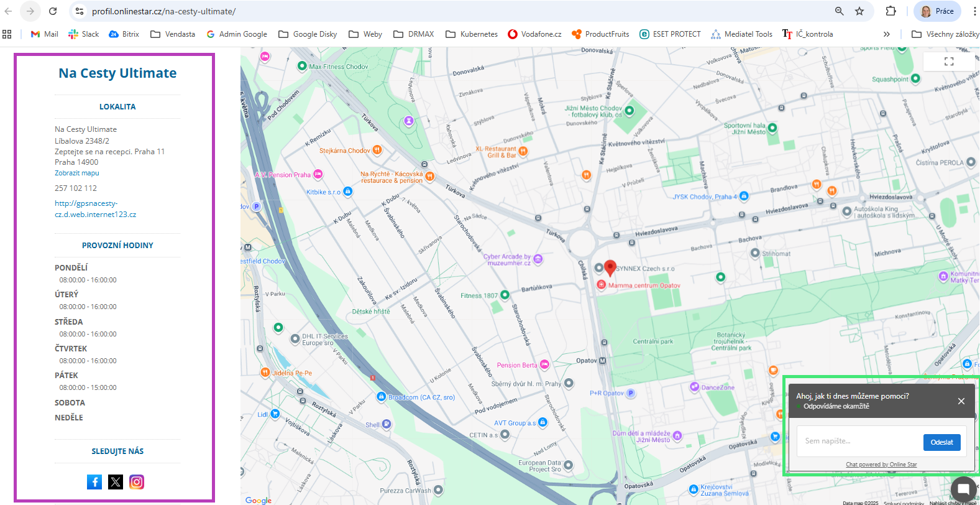Image resolution: width=980 pixels, height=505 pixels.
Task: Go back to the previous page
Action: (x=9, y=11)
